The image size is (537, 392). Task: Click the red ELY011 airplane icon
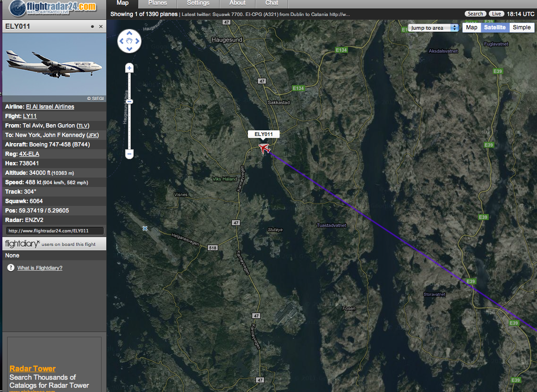(x=264, y=149)
